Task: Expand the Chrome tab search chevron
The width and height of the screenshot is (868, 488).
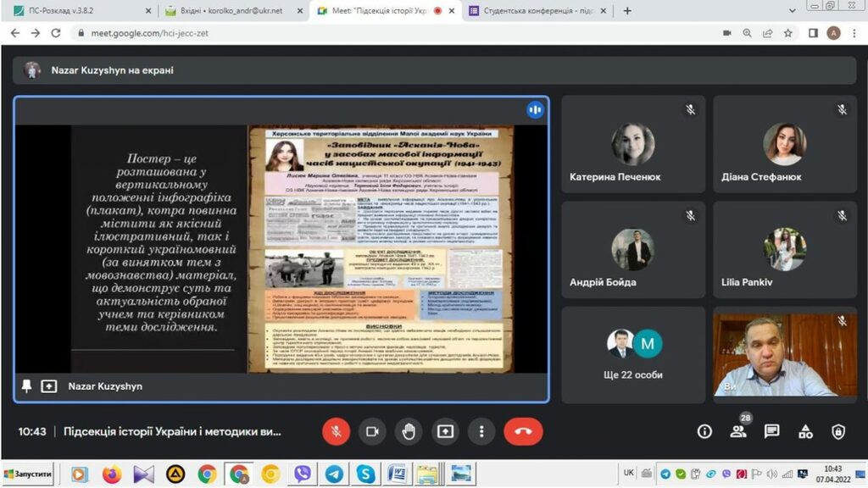Action: tap(792, 11)
